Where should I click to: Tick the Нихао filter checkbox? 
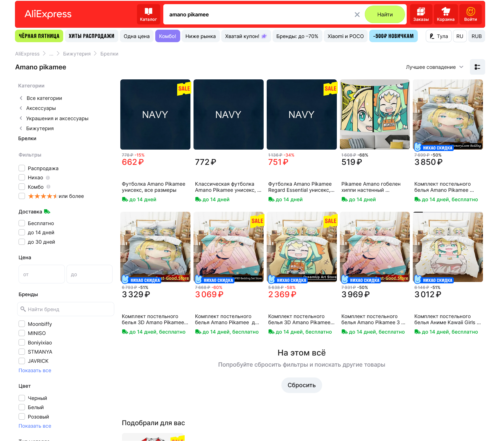22,177
